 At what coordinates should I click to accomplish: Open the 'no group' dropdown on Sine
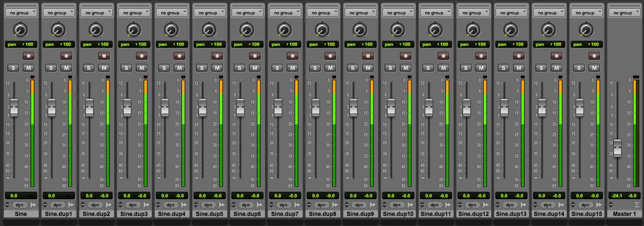point(21,13)
